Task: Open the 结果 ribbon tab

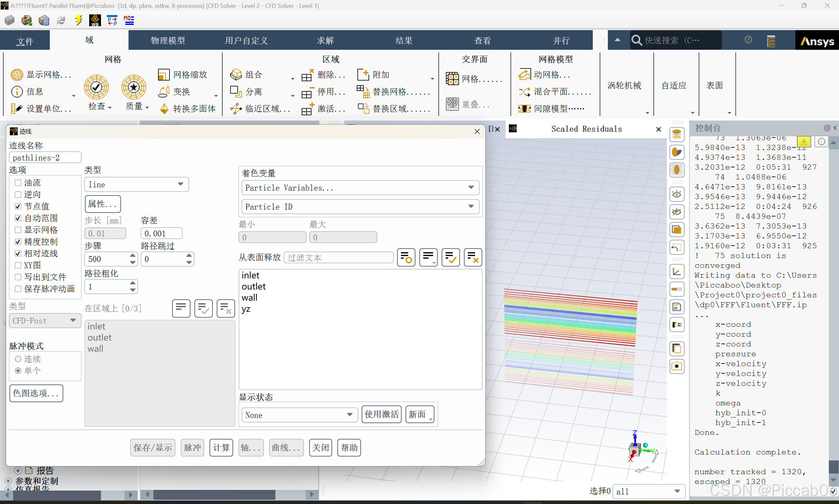Action: click(404, 40)
